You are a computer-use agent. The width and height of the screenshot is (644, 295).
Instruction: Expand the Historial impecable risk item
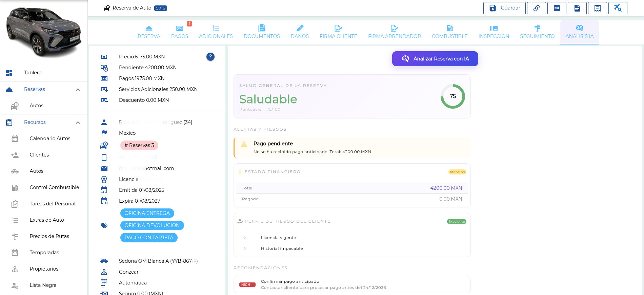pyautogui.click(x=245, y=248)
